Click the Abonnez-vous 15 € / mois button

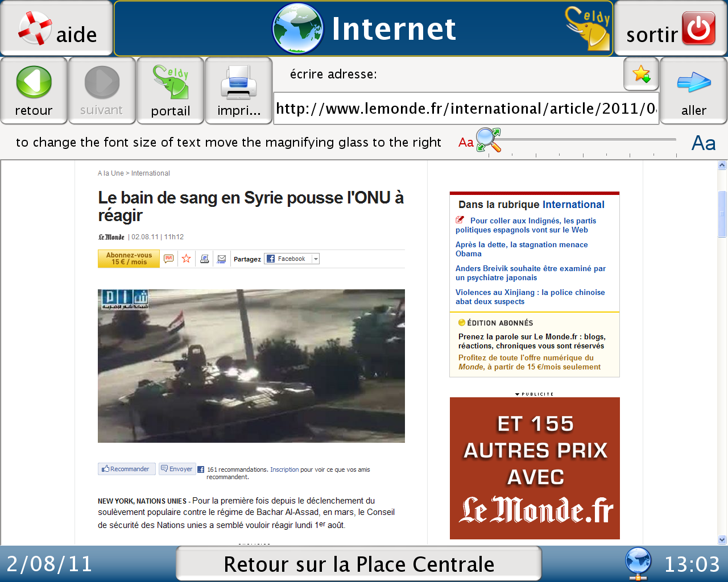[129, 259]
